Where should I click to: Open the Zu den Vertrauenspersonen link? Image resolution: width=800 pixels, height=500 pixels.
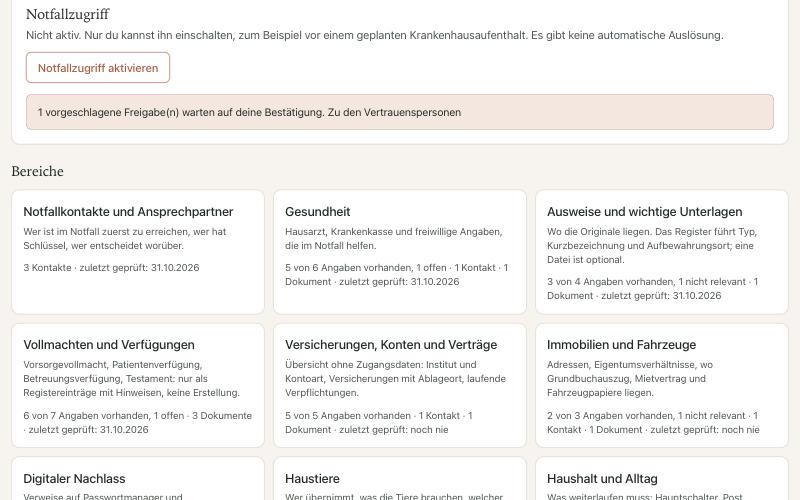pyautogui.click(x=394, y=112)
